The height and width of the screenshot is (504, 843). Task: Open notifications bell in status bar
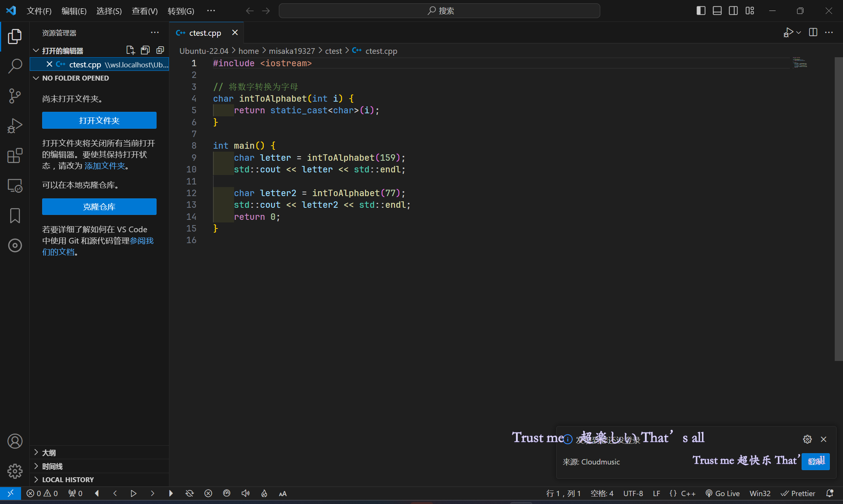tap(829, 493)
